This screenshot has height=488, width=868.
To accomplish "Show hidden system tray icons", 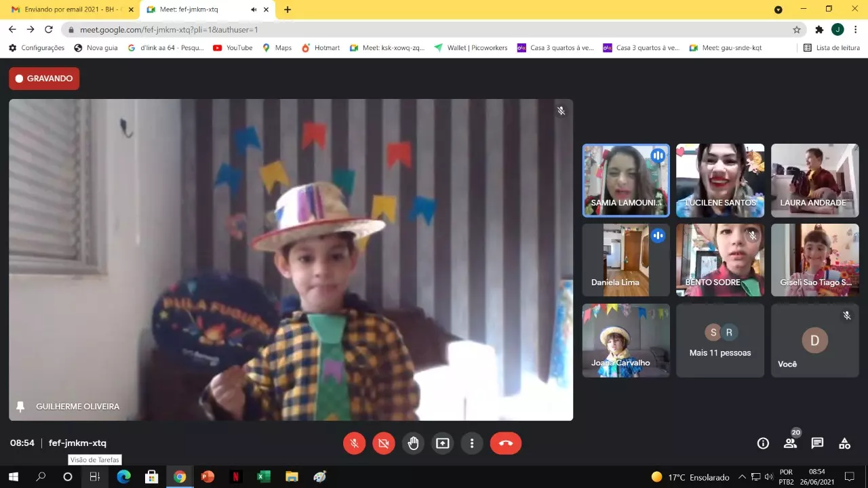I will tap(742, 476).
